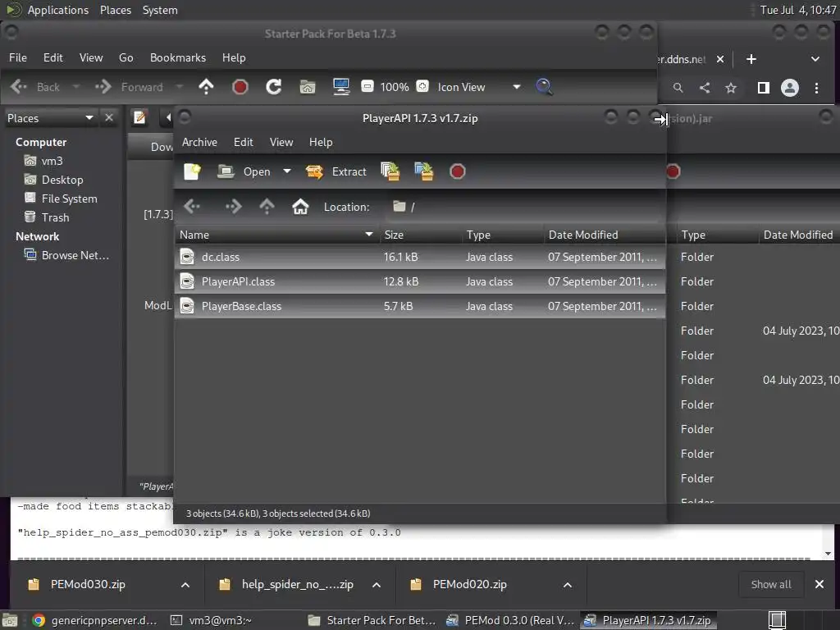
Task: Sort archive list by Name column
Action: pos(276,235)
